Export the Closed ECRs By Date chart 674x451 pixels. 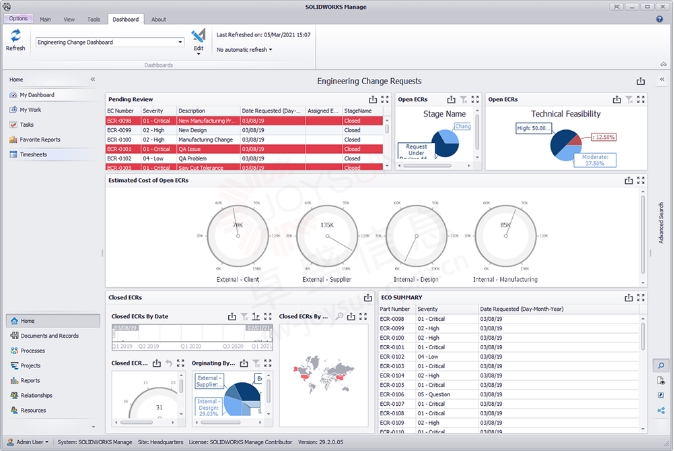(x=232, y=316)
